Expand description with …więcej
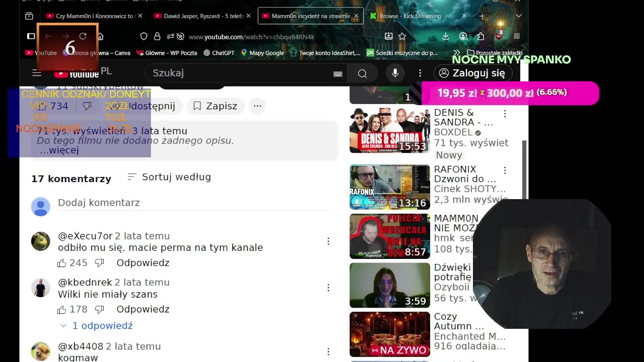Screen dimensions: 644x362 click(x=59, y=150)
